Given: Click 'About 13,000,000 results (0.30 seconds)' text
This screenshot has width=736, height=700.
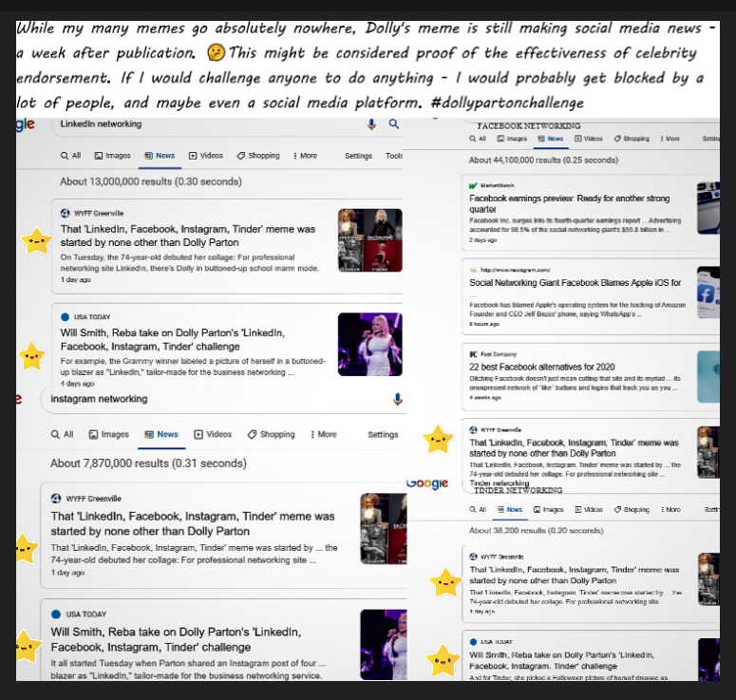Looking at the screenshot, I should tap(151, 181).
